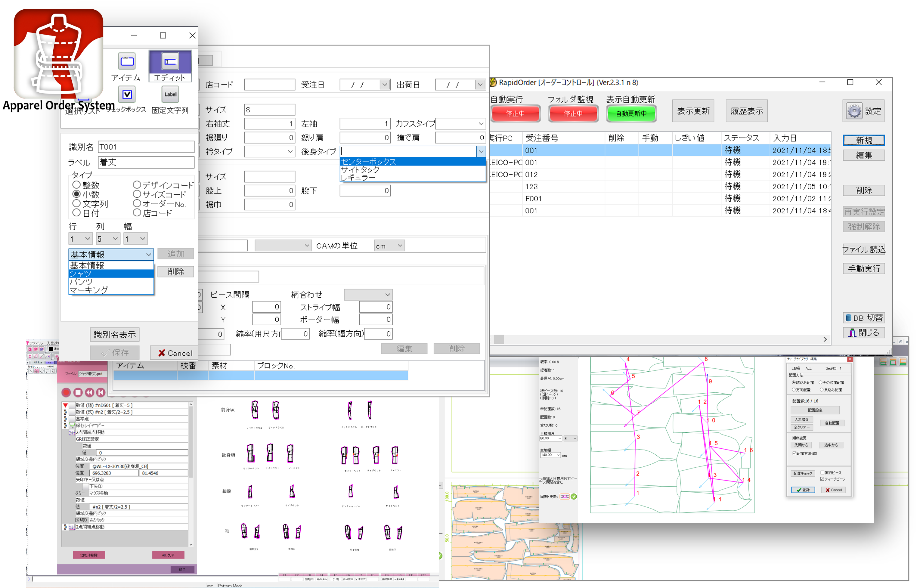The height and width of the screenshot is (588, 917).
Task: Click the record button in Pattern Recorder
Action: coord(66,392)
